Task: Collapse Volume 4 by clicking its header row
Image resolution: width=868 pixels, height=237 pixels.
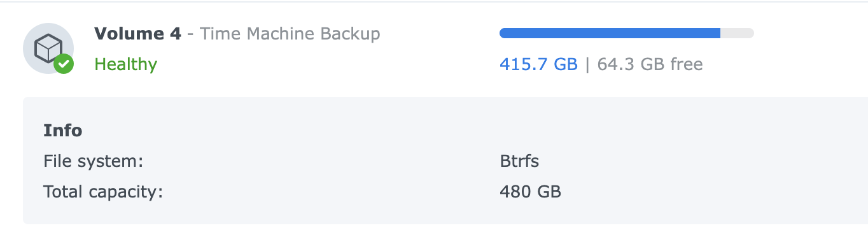Action: point(434,48)
